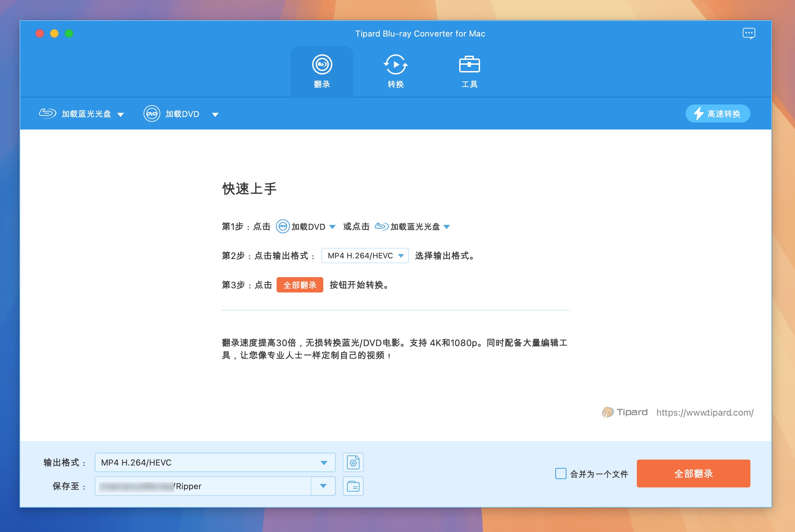This screenshot has width=795, height=532.
Task: Click the 加载DVD disc icon in toolbar
Action: click(x=152, y=114)
